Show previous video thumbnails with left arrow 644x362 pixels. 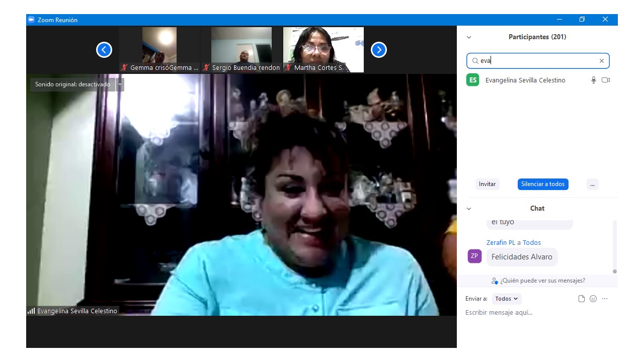[104, 50]
